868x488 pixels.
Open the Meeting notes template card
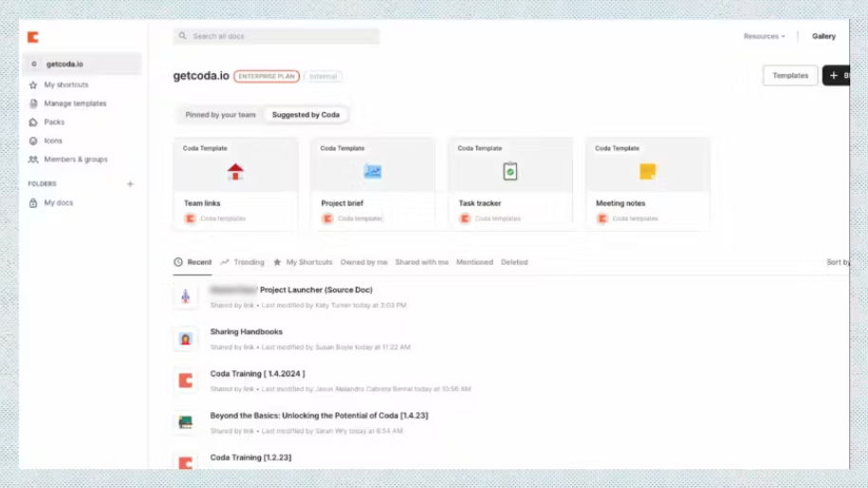point(648,184)
